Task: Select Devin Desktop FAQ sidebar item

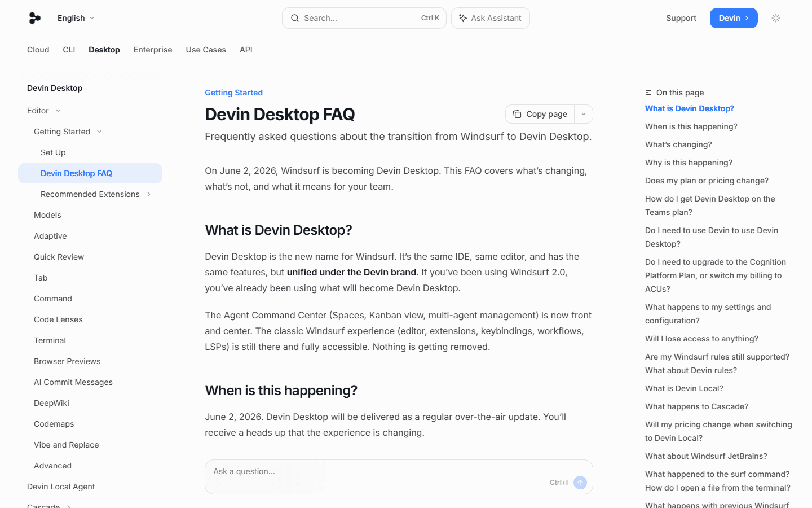Action: pyautogui.click(x=90, y=173)
